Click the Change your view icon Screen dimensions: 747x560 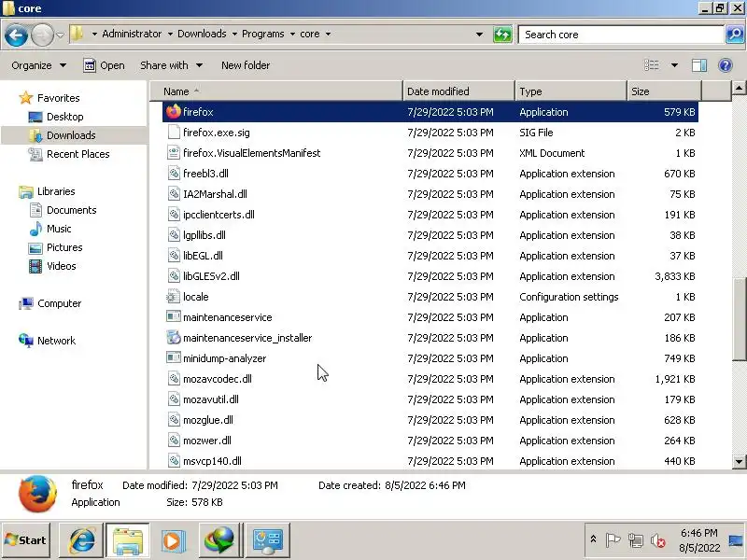pyautogui.click(x=652, y=64)
